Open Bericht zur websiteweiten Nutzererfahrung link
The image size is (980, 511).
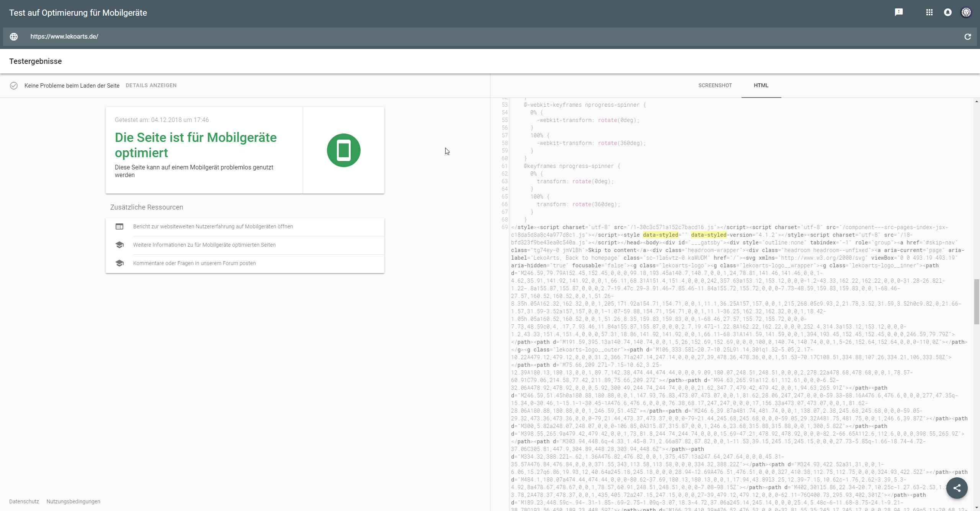213,226
